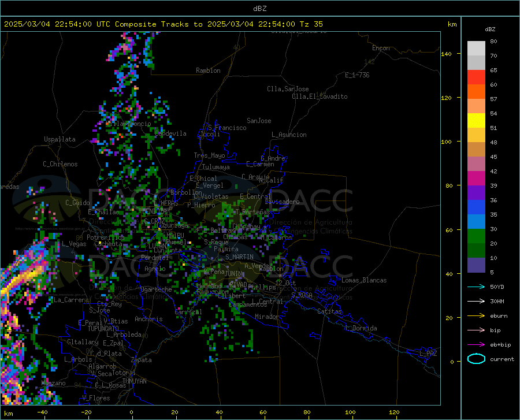Click the S_Francisco map label

pos(227,128)
